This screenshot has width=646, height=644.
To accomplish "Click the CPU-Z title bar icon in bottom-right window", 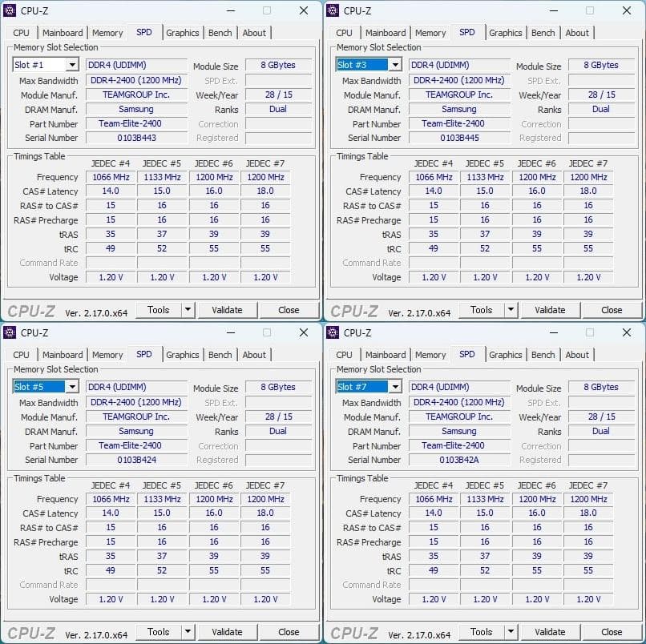I will [x=333, y=332].
